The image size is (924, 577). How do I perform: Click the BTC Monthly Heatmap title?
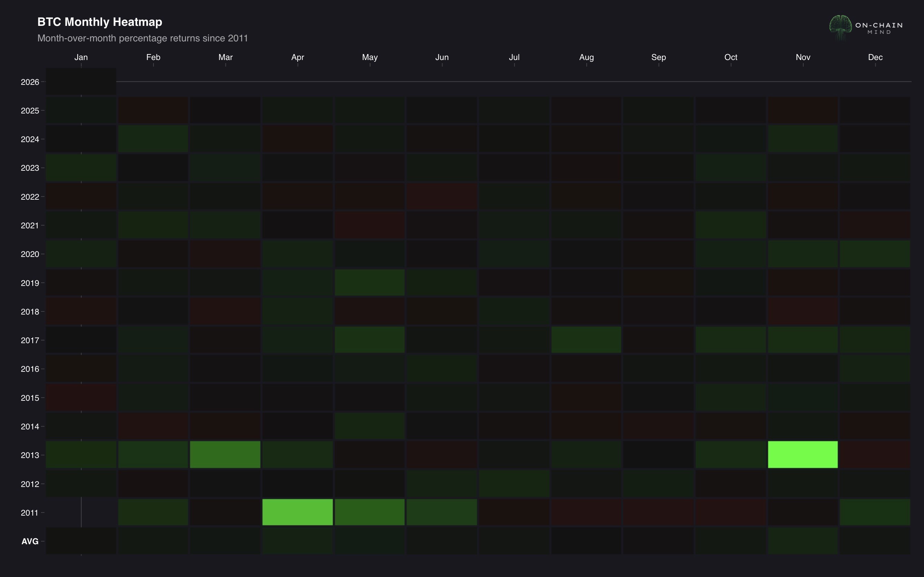100,22
